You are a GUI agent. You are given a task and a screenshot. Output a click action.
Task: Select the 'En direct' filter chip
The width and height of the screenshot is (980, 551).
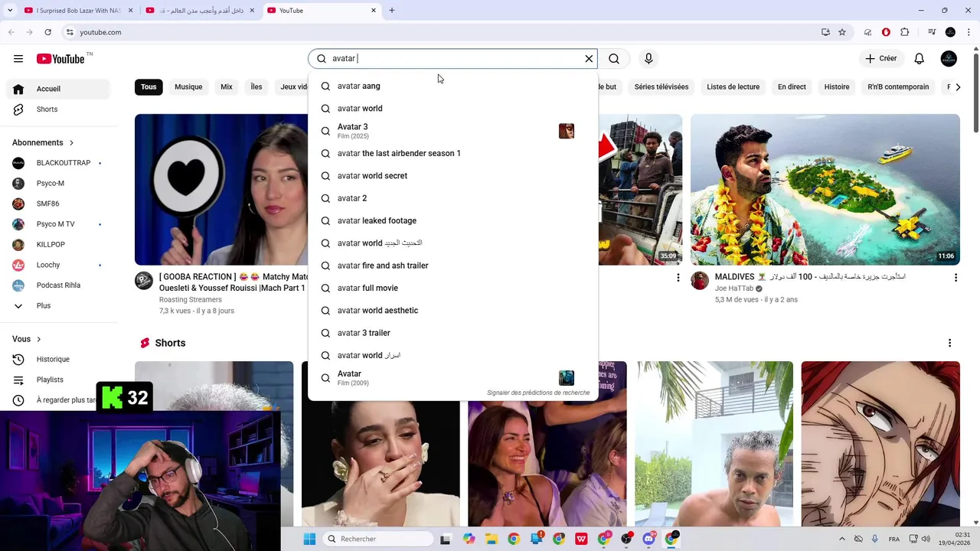792,86
